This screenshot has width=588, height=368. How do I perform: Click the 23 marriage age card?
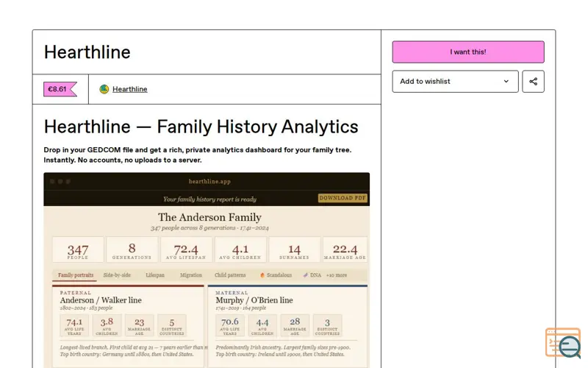pos(140,325)
